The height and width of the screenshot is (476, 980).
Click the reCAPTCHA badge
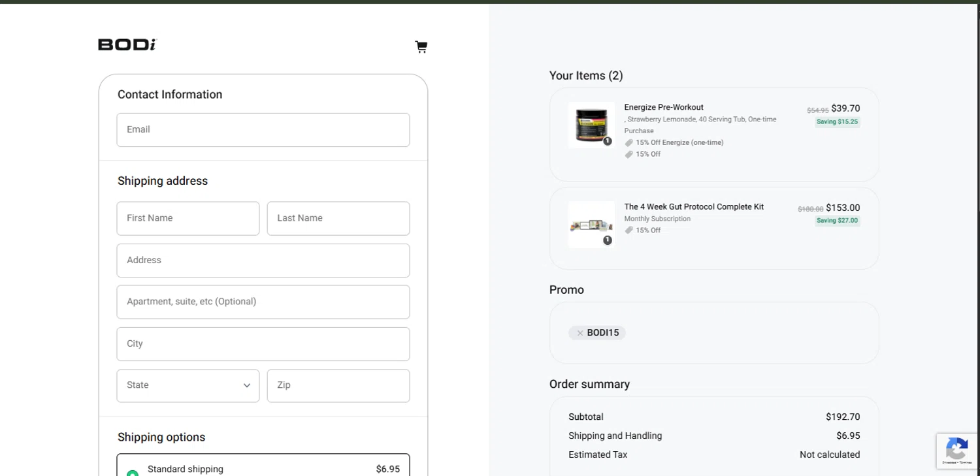[957, 451]
